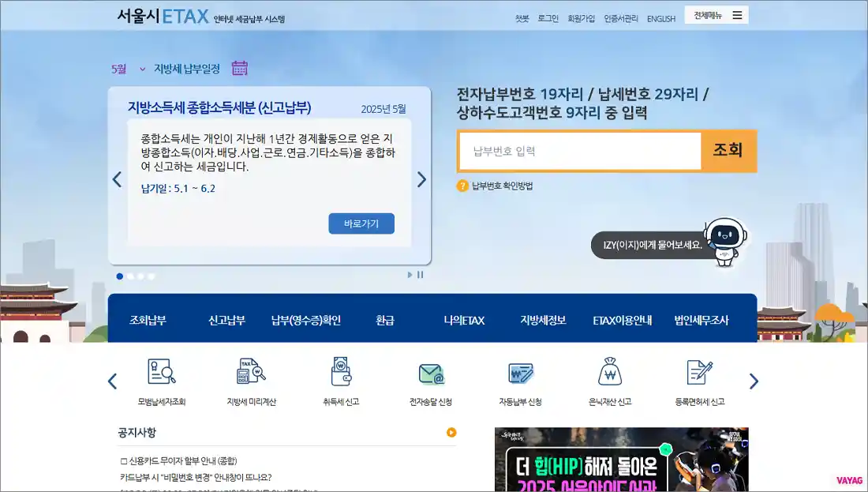The width and height of the screenshot is (868, 492).
Task: Click the hamburger icon beside 전체메뉴
Action: coord(737,16)
